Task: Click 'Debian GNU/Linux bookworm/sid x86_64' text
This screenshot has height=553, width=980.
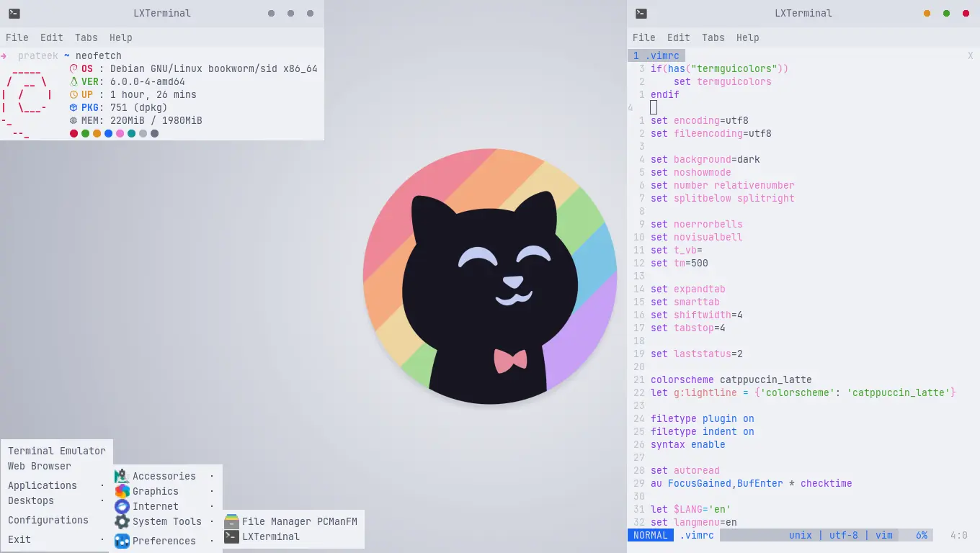Action: 214,68
